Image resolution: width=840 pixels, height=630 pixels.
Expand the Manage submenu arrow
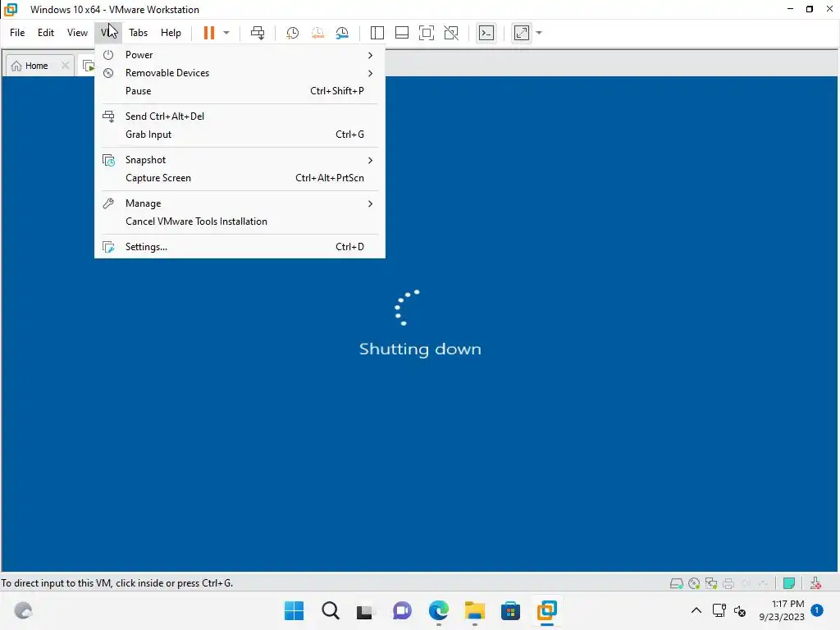pyautogui.click(x=370, y=203)
